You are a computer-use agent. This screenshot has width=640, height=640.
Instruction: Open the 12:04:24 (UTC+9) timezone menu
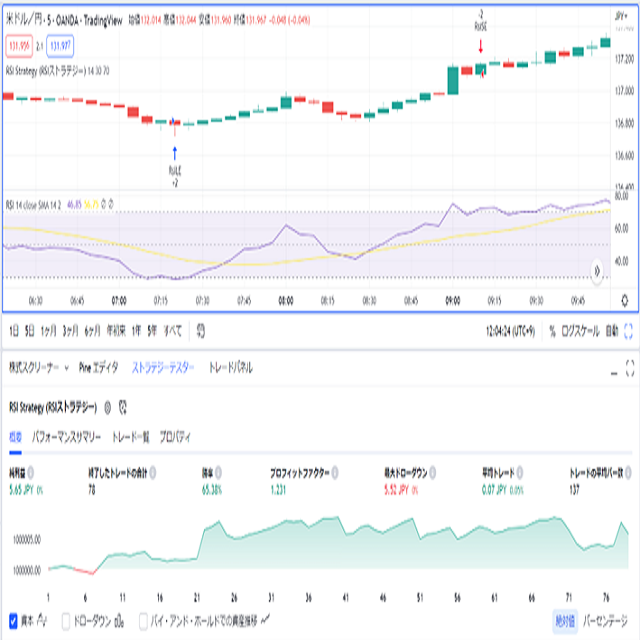point(510,331)
